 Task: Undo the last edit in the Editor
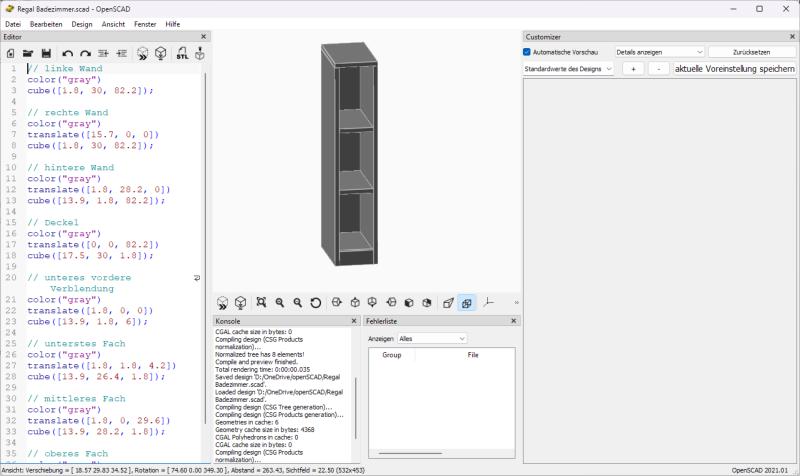point(67,54)
